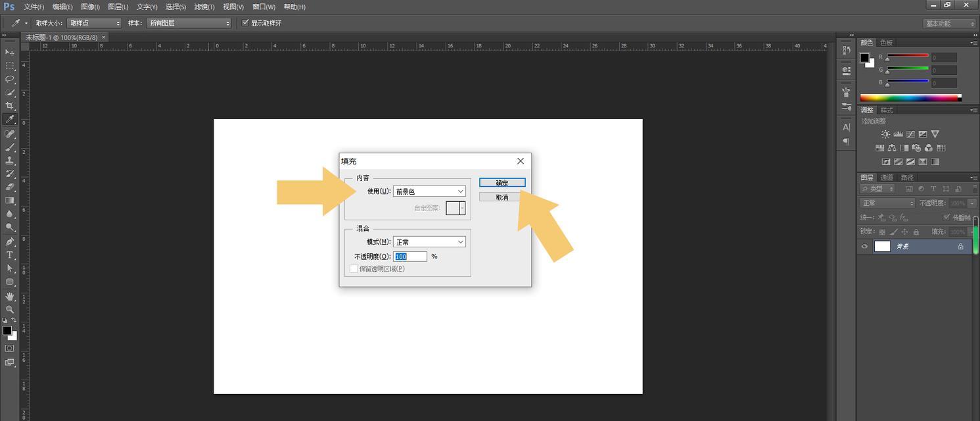The image size is (980, 421).
Task: Close the 填充 dialog with X
Action: (521, 161)
